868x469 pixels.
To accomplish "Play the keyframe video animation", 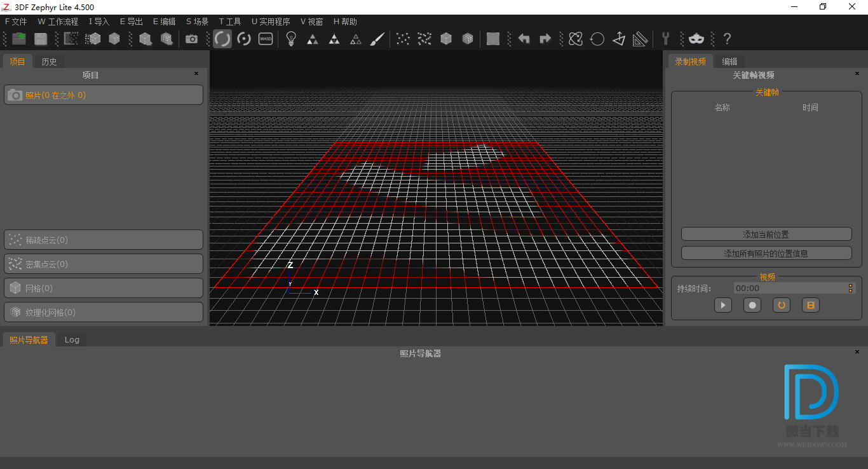I will (723, 305).
